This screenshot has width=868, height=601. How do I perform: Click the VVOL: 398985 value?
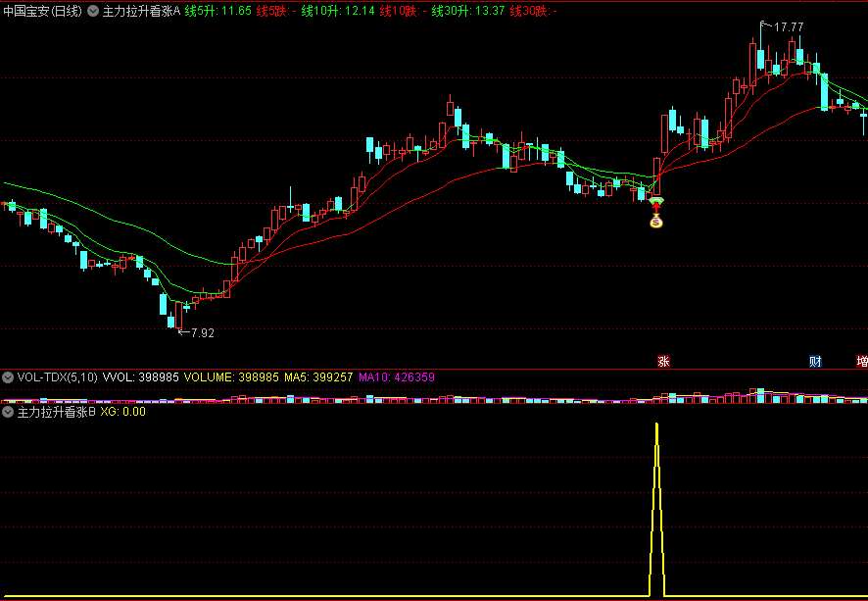pyautogui.click(x=141, y=377)
